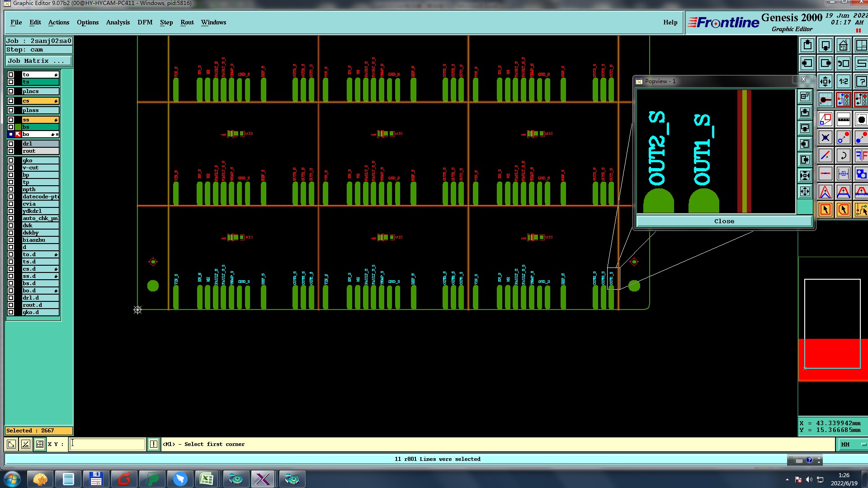Click the pan-all-directions arrows icon
Viewport: 868px width, 488px height.
pos(826,82)
